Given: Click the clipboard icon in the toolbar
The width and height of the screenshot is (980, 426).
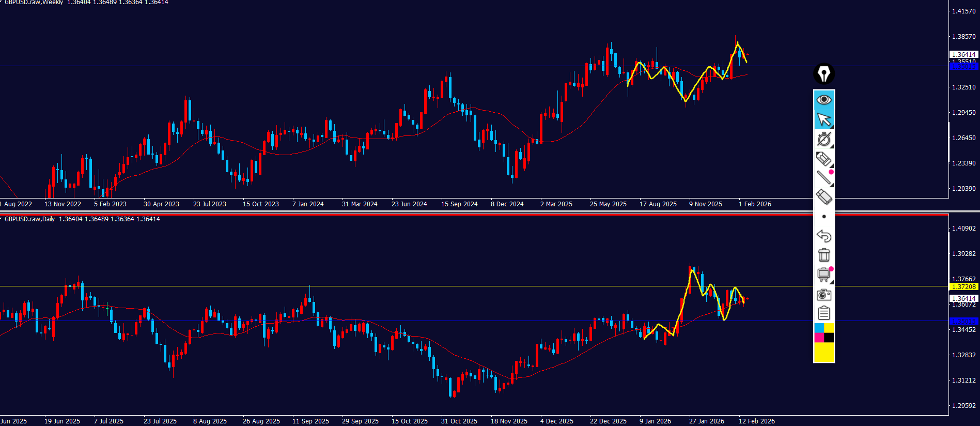Looking at the screenshot, I should [x=823, y=313].
